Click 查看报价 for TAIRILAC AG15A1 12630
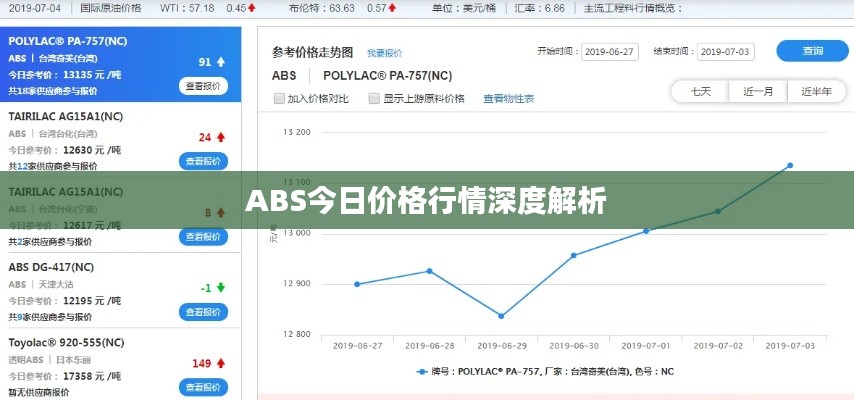 click(x=204, y=161)
